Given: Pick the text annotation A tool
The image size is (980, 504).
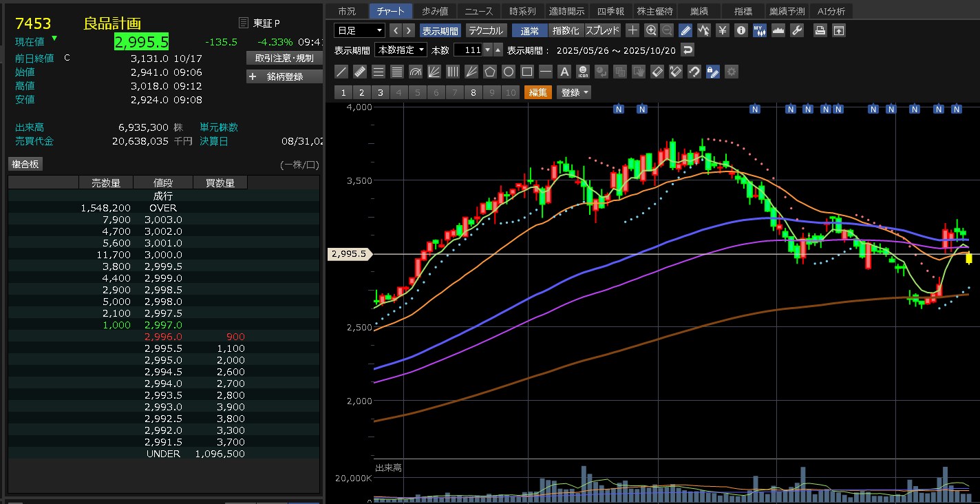Looking at the screenshot, I should click(x=564, y=72).
